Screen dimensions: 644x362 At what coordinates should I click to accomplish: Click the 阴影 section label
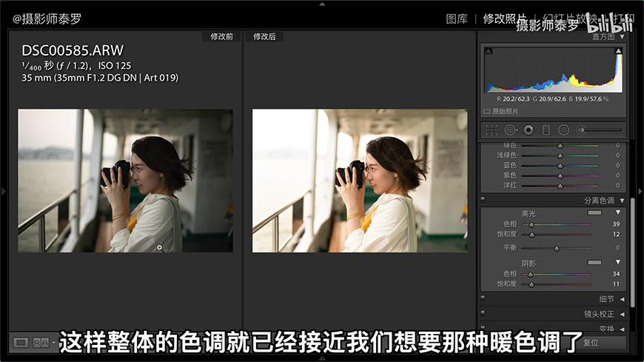pyautogui.click(x=529, y=264)
